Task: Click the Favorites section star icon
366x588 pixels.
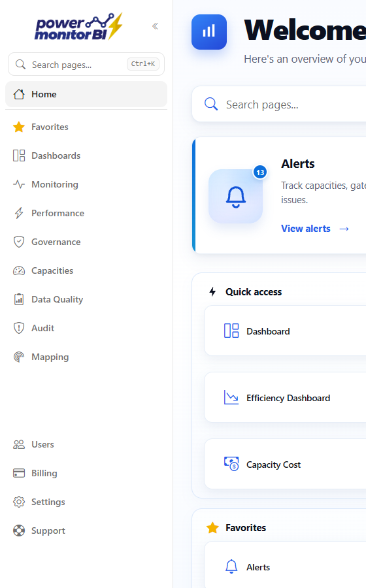Action: [212, 528]
